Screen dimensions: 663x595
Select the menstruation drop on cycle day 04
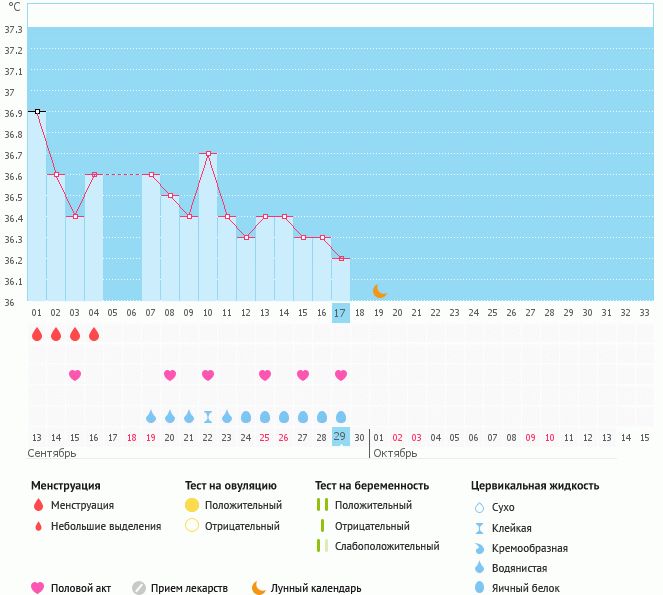(x=94, y=335)
